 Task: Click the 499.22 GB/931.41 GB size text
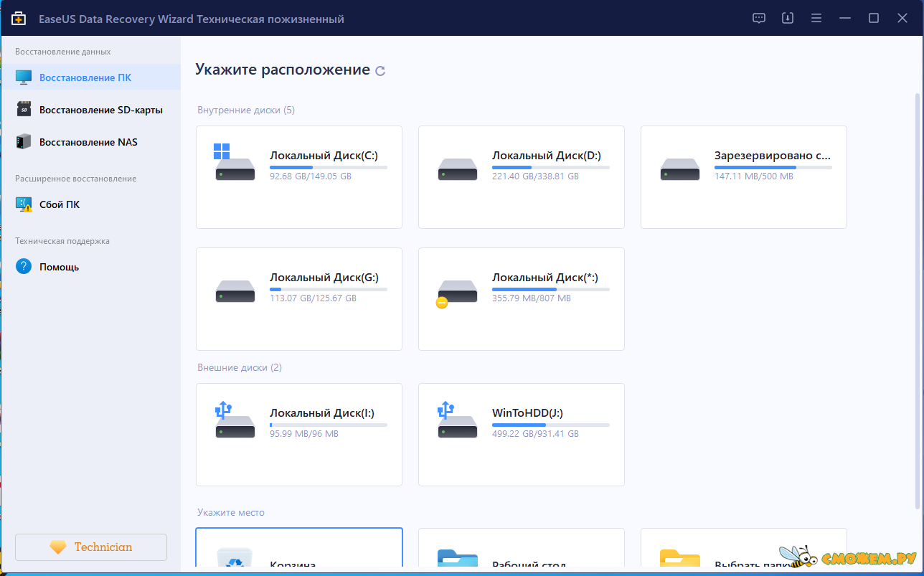pos(535,434)
